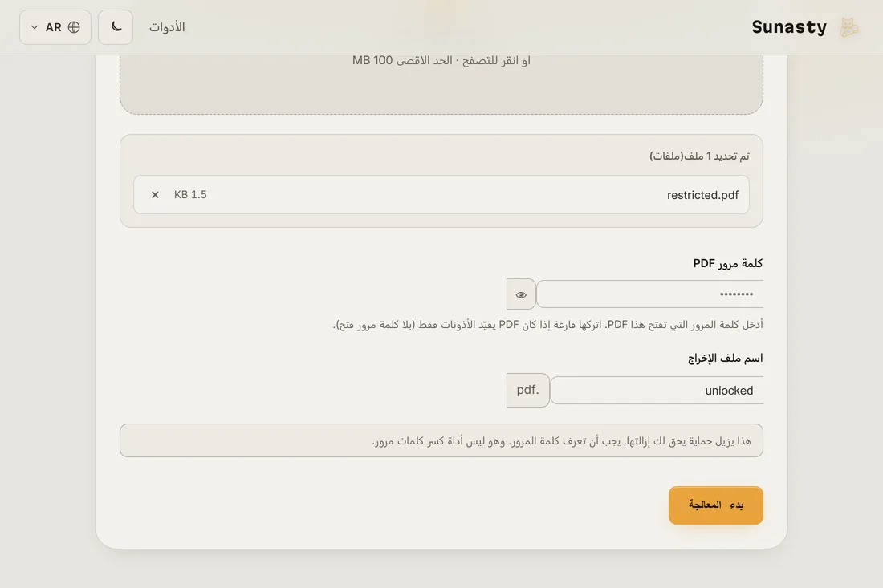Screen dimensions: 883x588
Task: Click the globe icon in language selector
Action: pos(74,27)
